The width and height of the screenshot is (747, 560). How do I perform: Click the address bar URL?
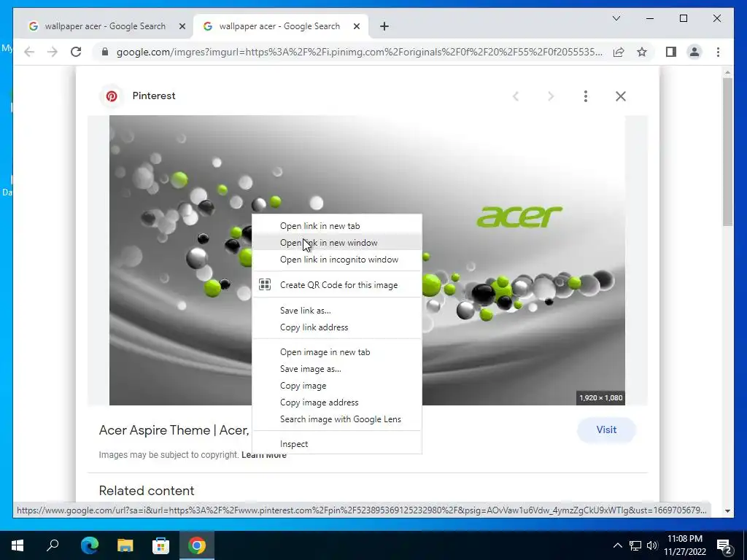coord(359,52)
